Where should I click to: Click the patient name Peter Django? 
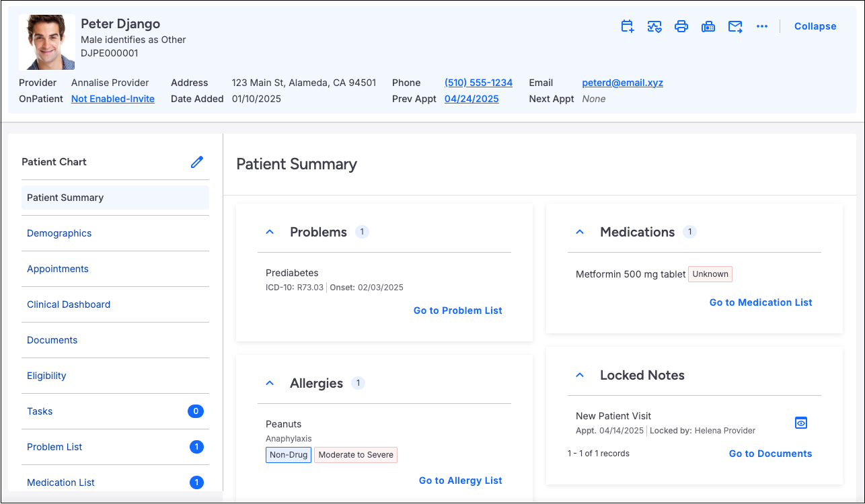coord(120,24)
